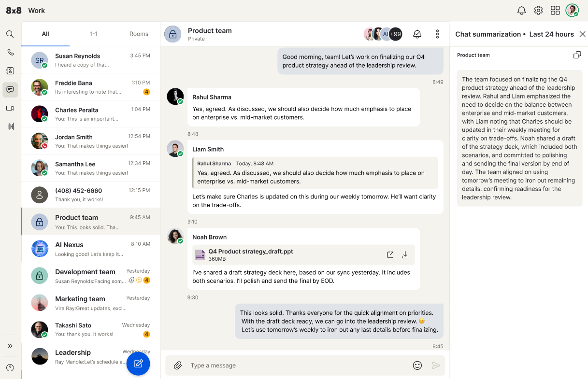Toggle Product team chat notification bell

click(x=417, y=34)
